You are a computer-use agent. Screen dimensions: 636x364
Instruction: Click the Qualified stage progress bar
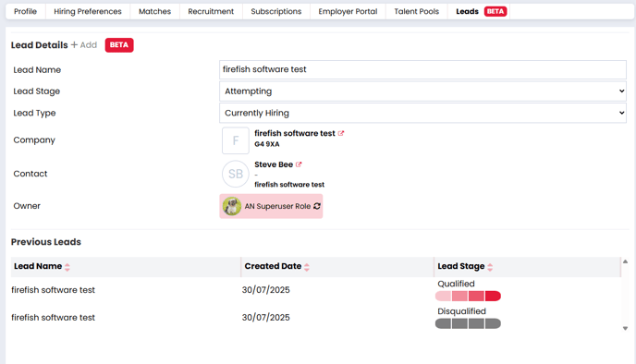468,297
